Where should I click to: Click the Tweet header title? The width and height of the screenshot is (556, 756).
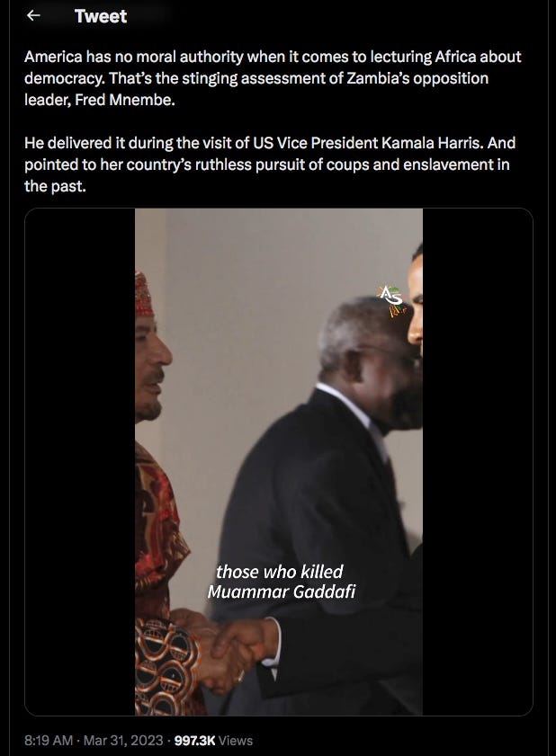click(101, 16)
